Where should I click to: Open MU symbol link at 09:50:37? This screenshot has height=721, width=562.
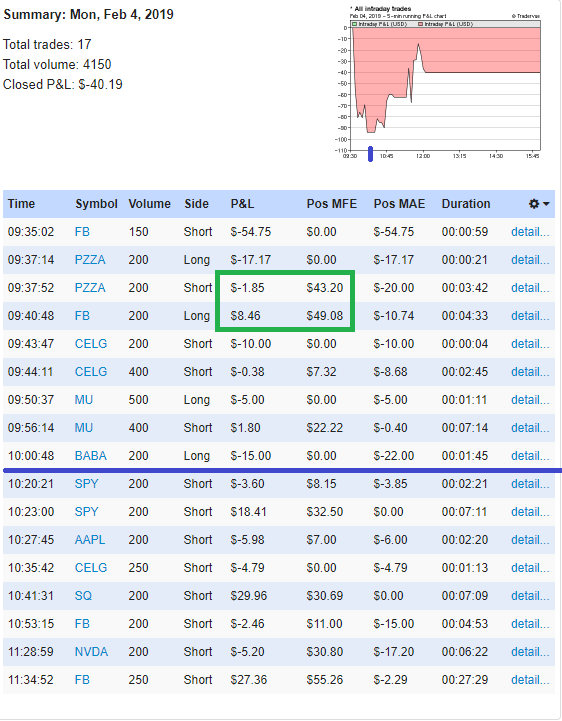pos(84,400)
